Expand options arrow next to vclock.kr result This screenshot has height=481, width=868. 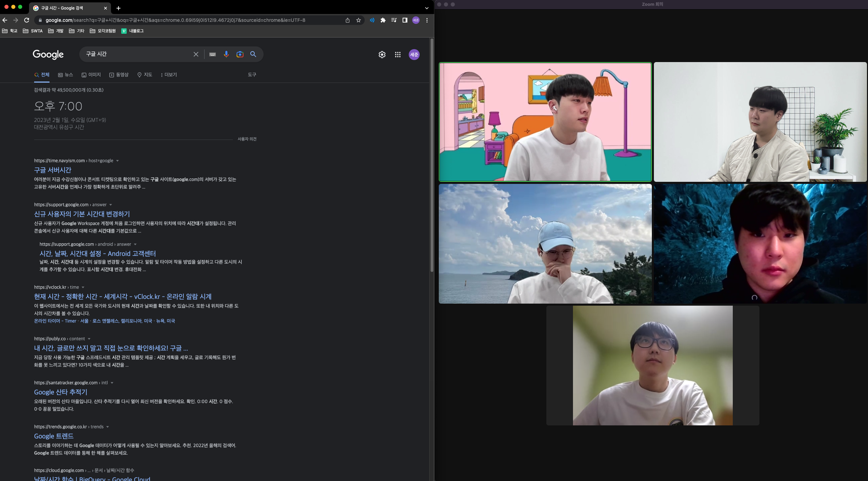point(83,287)
